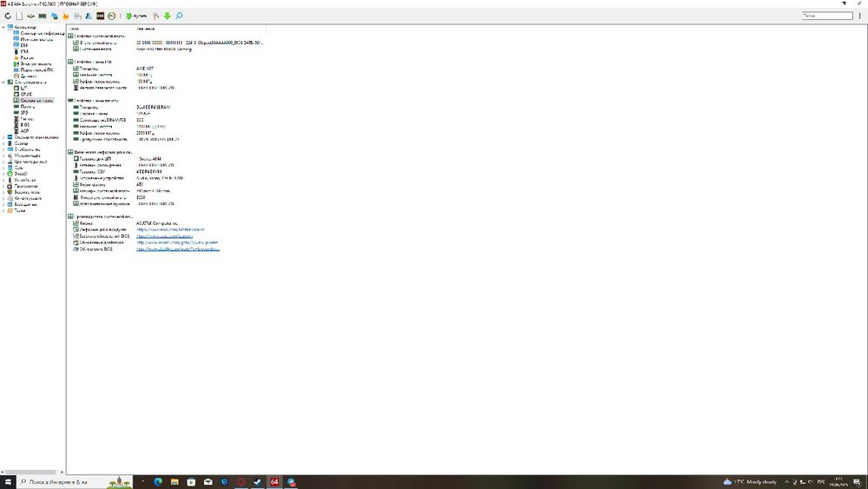This screenshot has height=489, width=868.
Task: Open preferences via the tools toolbar icon
Action: [156, 16]
